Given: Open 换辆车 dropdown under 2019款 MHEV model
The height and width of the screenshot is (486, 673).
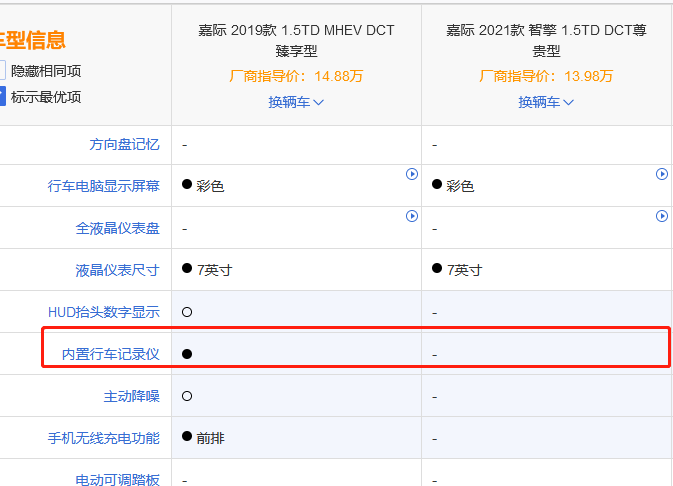Looking at the screenshot, I should tap(296, 102).
